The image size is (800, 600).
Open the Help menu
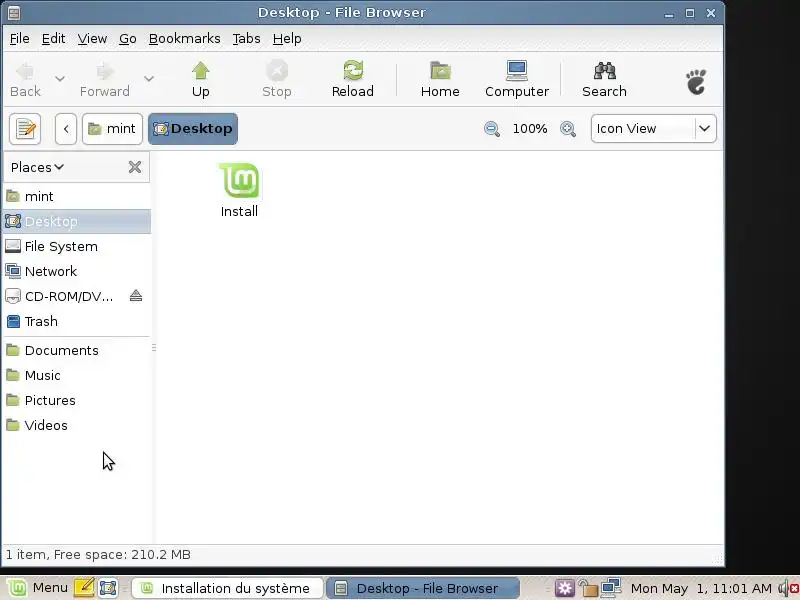click(287, 39)
